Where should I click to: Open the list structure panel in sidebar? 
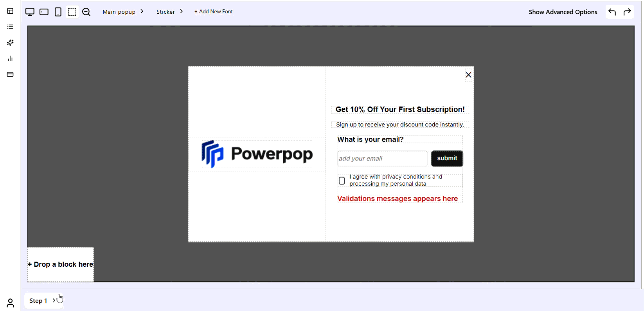coord(10,27)
